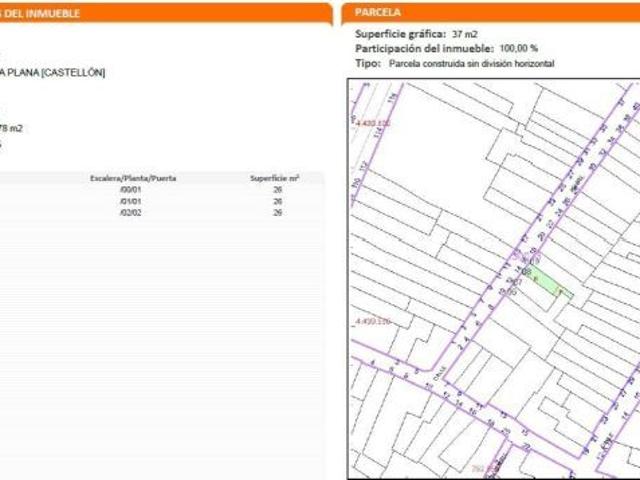Select the /01/01 table row
Image resolution: width=640 pixels, height=480 pixels.
pyautogui.click(x=162, y=201)
